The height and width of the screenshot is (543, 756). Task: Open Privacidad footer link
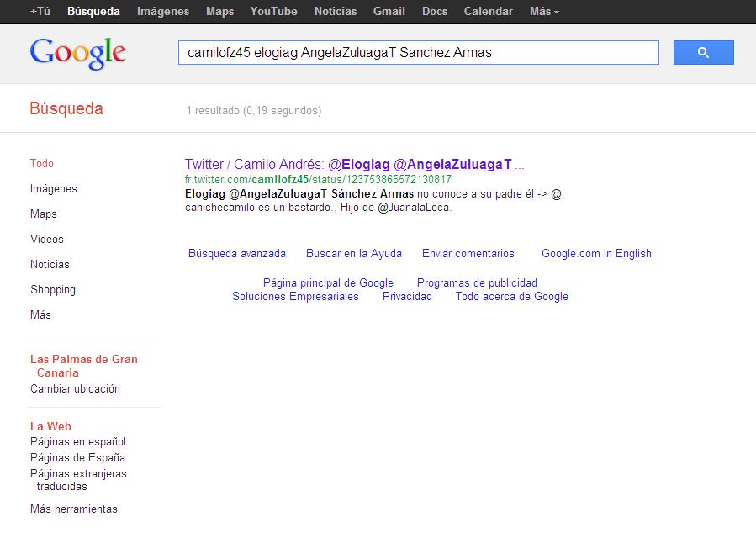[407, 297]
